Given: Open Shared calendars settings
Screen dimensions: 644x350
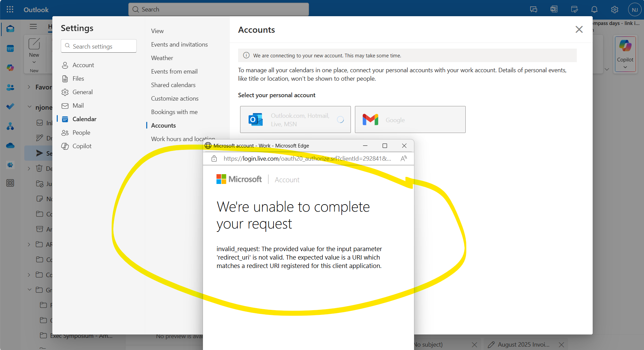Looking at the screenshot, I should point(173,85).
